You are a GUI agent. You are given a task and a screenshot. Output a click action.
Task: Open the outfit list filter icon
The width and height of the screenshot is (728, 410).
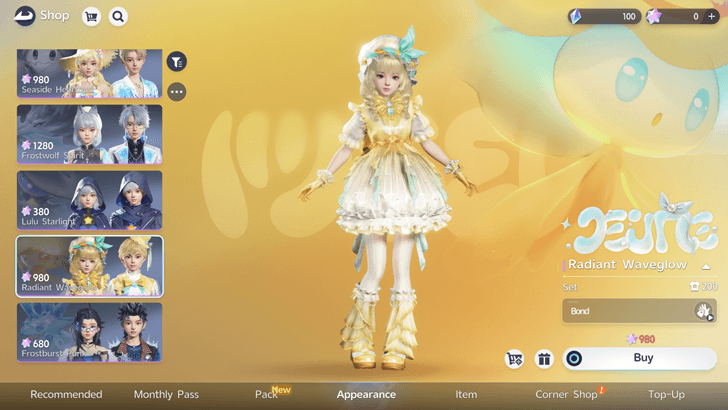(176, 61)
